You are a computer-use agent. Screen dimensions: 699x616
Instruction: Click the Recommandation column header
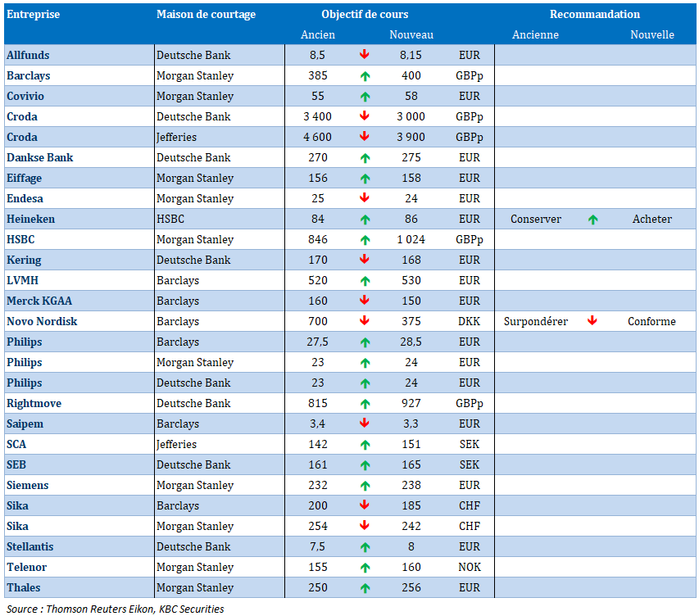(x=595, y=15)
